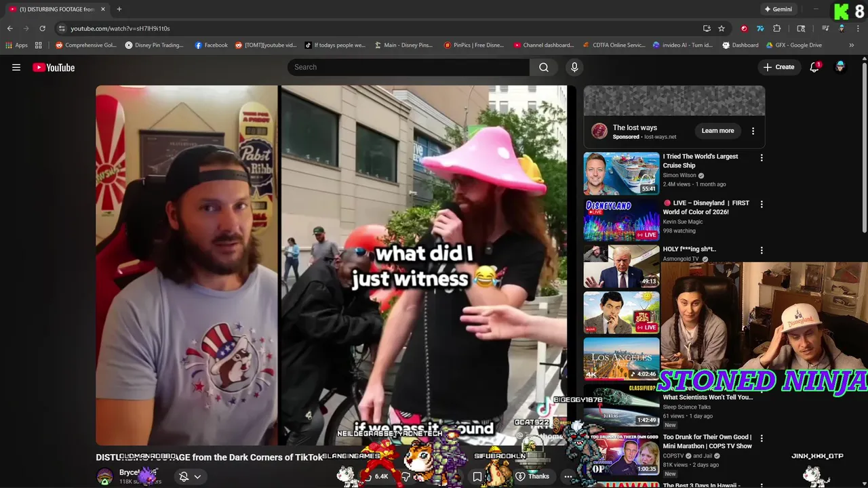This screenshot has width=868, height=488.
Task: Open the invideo AI bookmark
Action: tap(683, 45)
